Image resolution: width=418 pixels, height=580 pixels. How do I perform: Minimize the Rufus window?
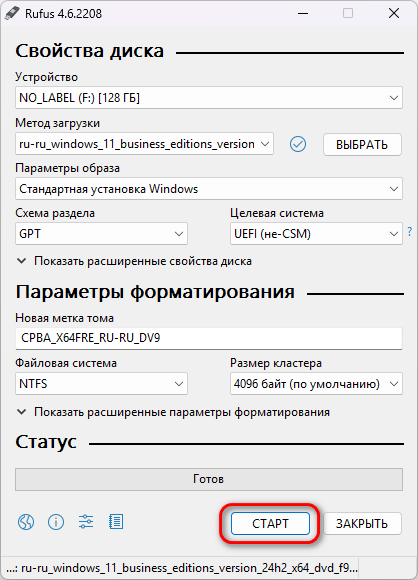(x=303, y=14)
